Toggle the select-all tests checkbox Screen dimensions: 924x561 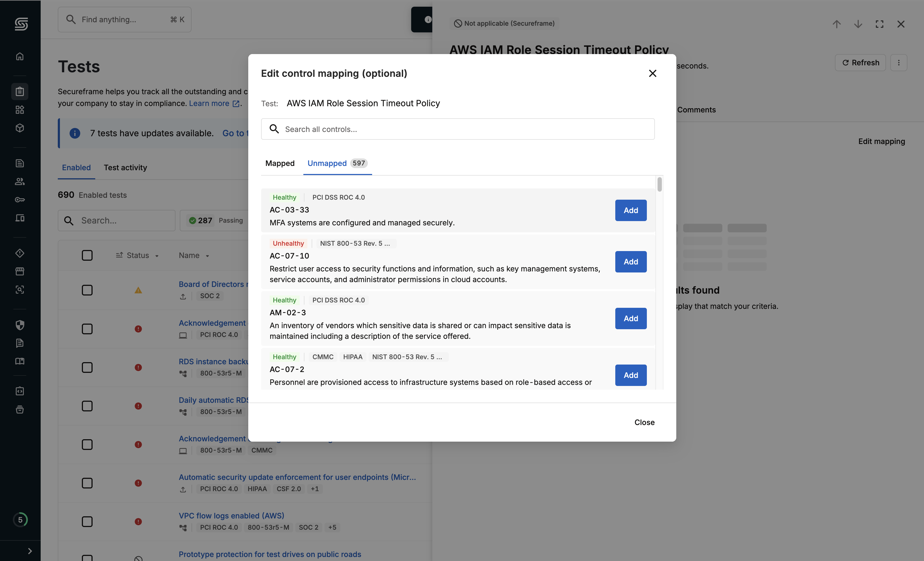click(x=87, y=255)
